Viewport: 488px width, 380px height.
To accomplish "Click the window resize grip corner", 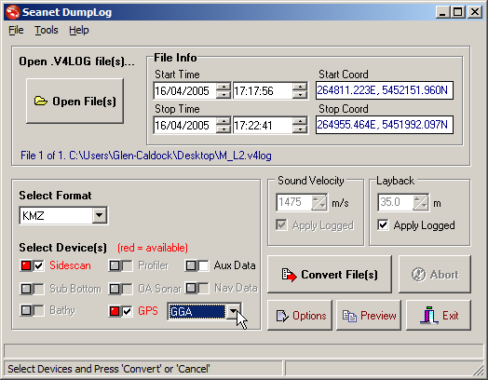I will click(479, 370).
